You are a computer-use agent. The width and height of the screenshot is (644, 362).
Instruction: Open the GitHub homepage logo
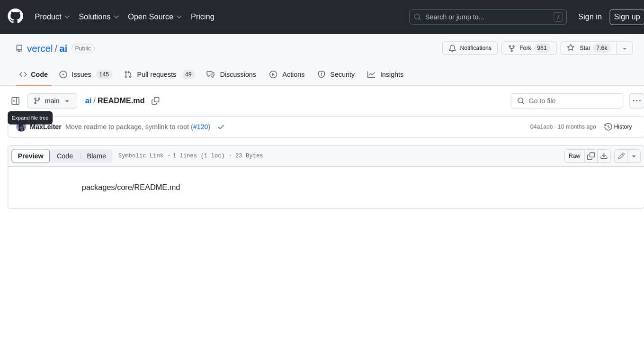tap(16, 17)
